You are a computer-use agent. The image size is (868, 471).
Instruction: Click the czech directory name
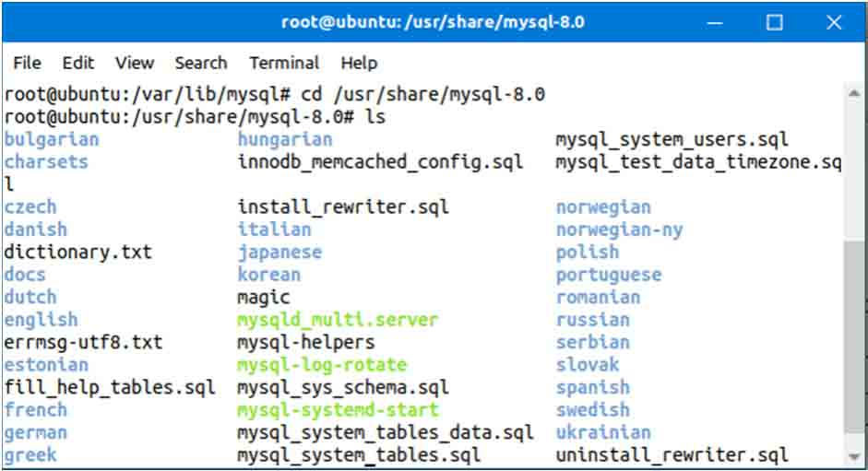coord(30,207)
